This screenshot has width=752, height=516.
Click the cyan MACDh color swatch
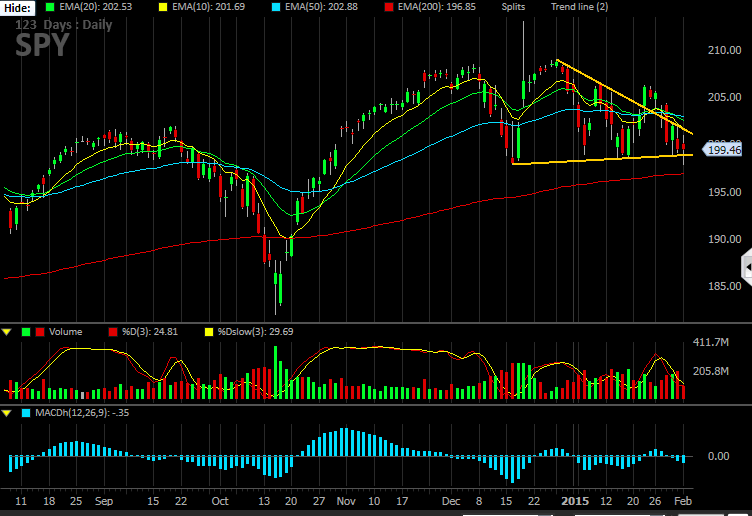pos(26,413)
